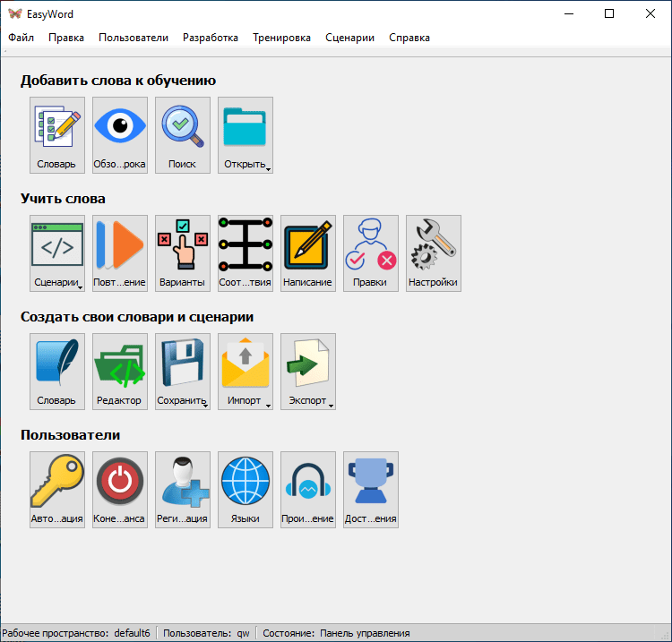Expand the Сохранить floppy disk dropdown
Image resolution: width=672 pixels, height=642 pixels.
(x=205, y=405)
